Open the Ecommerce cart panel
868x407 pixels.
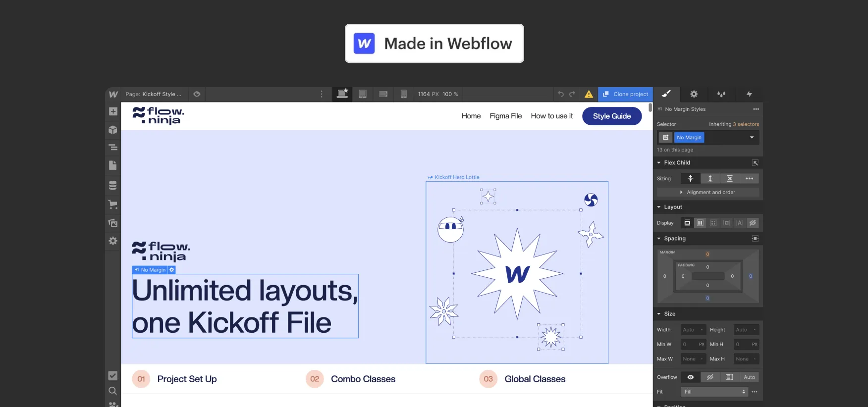pos(113,204)
